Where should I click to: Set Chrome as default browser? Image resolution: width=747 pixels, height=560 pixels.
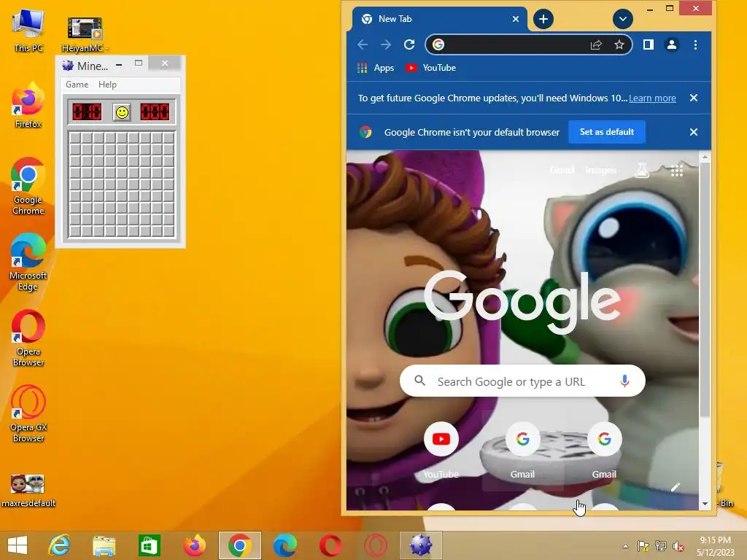[x=606, y=132]
